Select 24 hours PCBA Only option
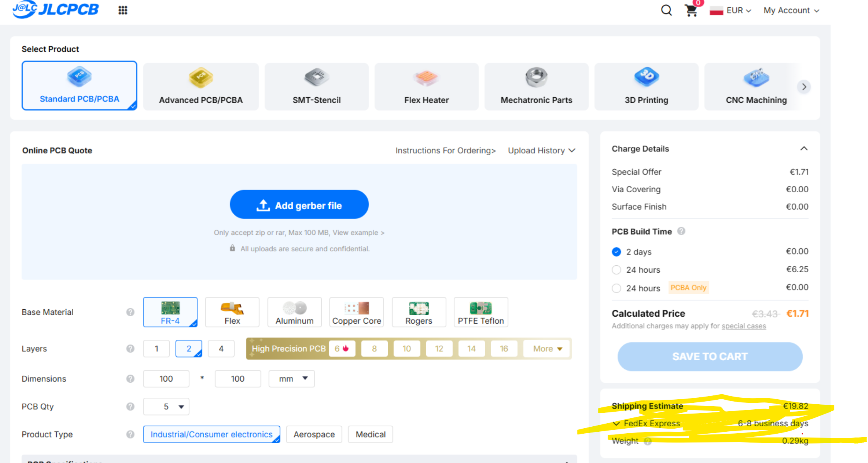 (x=616, y=288)
